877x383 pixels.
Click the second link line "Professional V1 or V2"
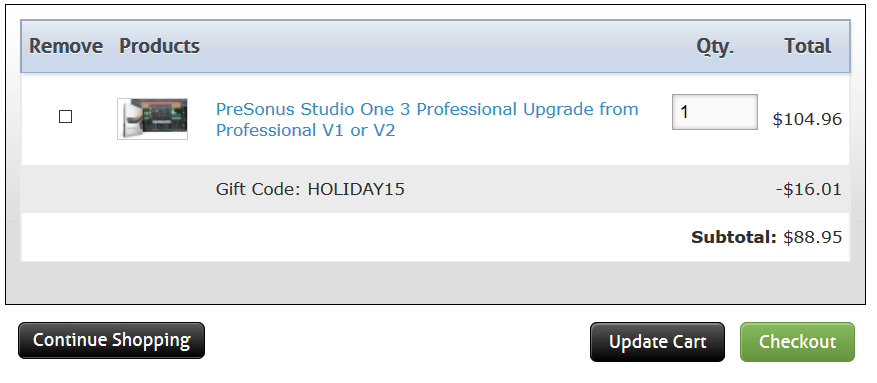click(x=305, y=130)
